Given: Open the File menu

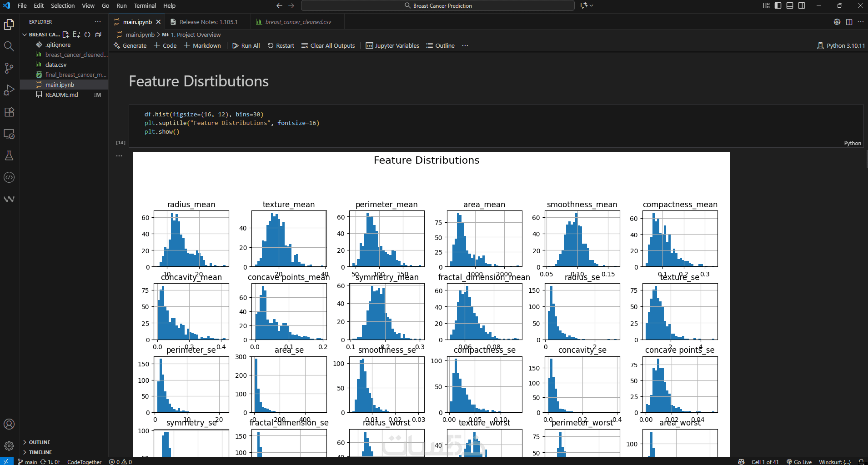Looking at the screenshot, I should point(22,5).
